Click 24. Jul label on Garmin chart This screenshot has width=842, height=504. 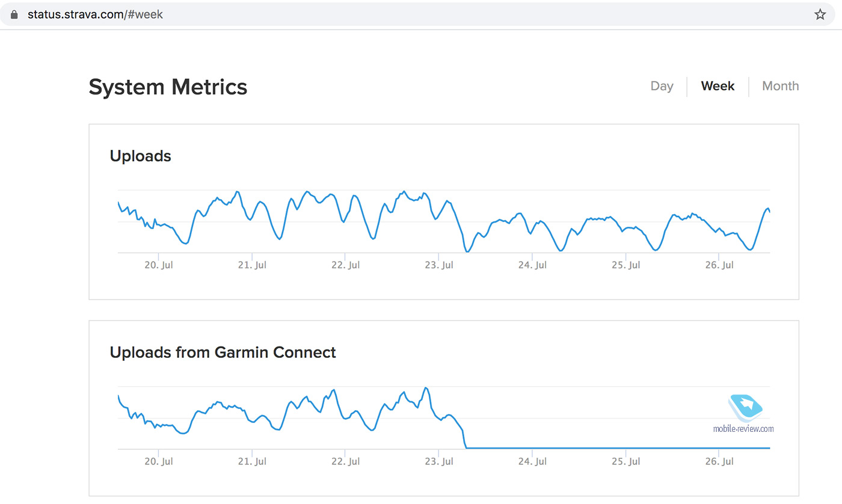[x=533, y=462]
